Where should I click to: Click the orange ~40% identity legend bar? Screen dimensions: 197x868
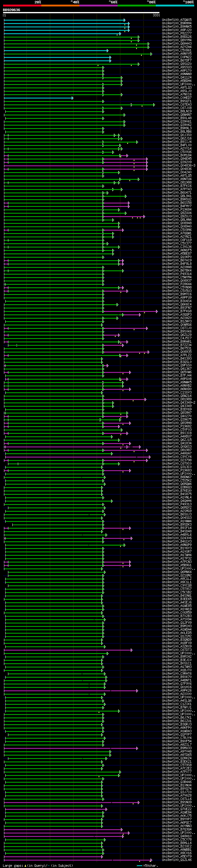tap(60, 6)
